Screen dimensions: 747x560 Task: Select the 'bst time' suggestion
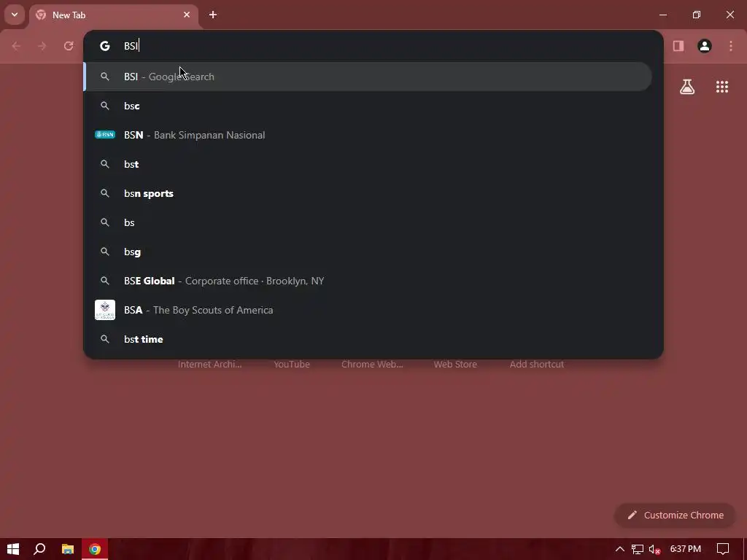pos(368,339)
